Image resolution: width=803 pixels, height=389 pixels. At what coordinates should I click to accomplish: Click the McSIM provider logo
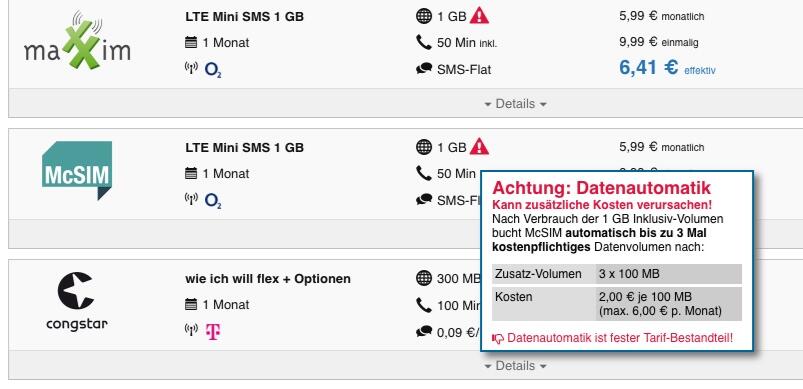click(77, 170)
